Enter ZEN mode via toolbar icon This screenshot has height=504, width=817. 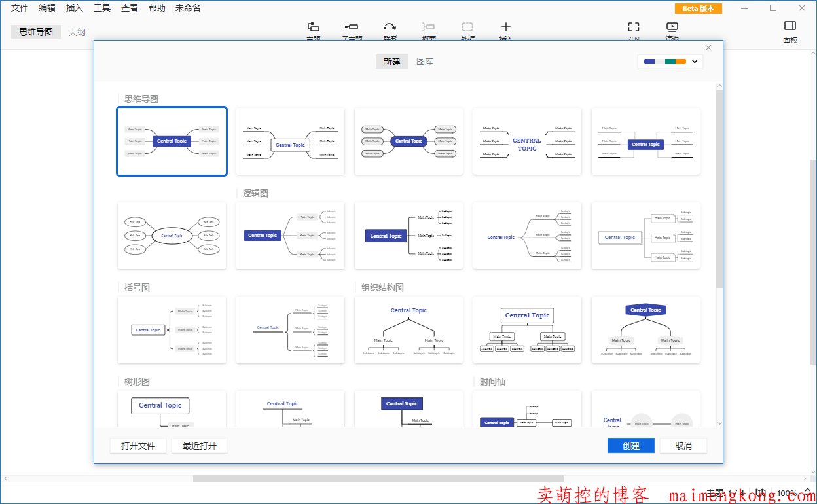pos(633,27)
